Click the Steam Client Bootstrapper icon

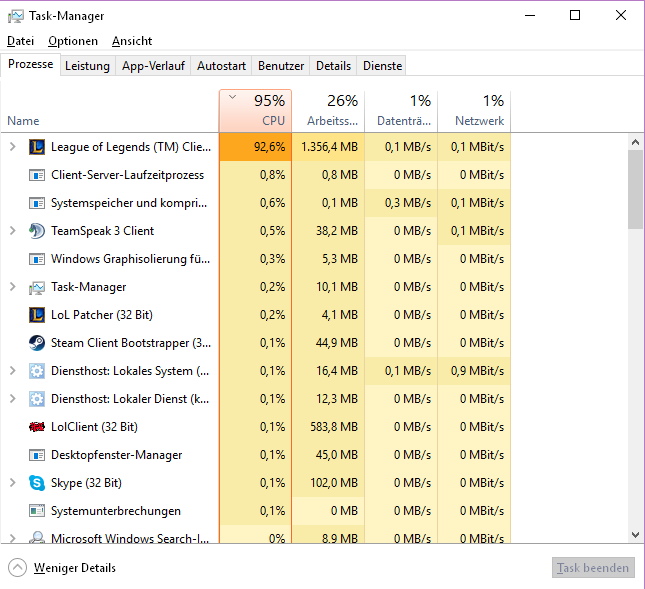(x=37, y=343)
